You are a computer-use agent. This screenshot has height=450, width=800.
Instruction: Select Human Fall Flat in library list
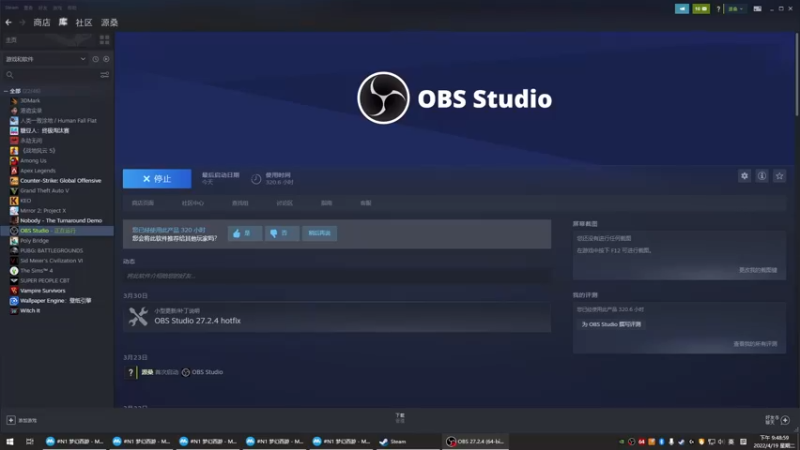[x=57, y=121]
